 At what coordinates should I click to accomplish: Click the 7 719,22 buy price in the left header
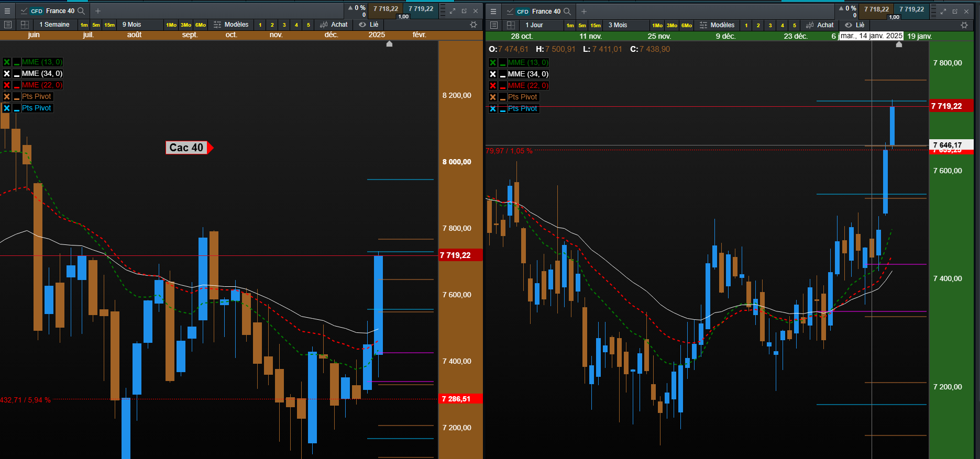[x=421, y=9]
